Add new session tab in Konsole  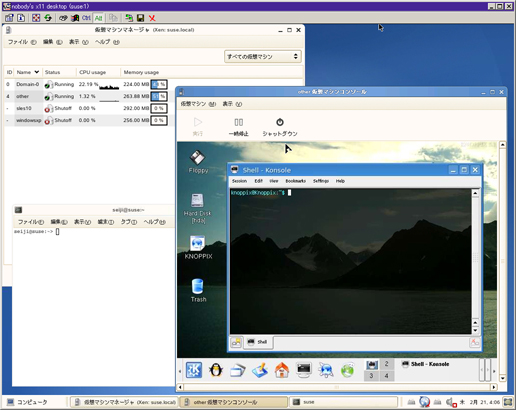(236, 342)
